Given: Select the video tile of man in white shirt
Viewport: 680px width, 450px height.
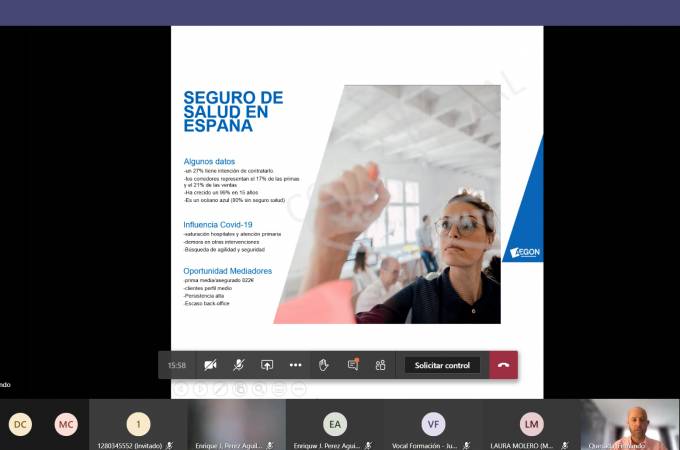Looking at the screenshot, I should pos(630,422).
